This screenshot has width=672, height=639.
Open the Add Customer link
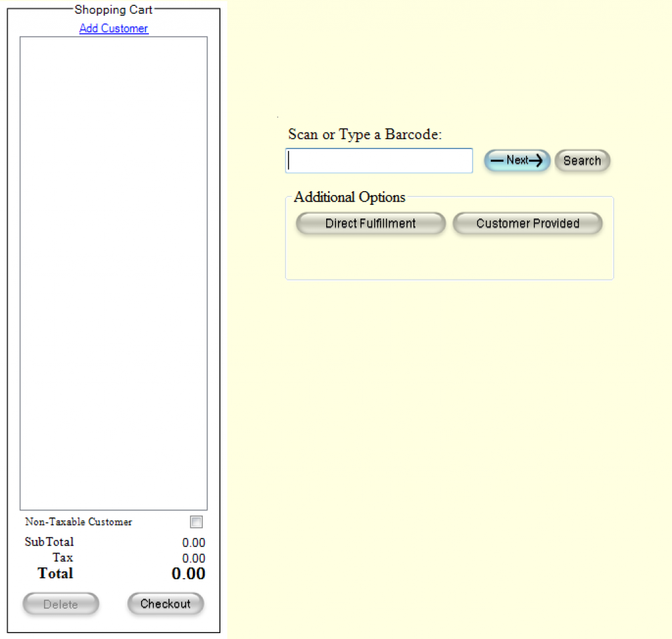click(x=114, y=28)
